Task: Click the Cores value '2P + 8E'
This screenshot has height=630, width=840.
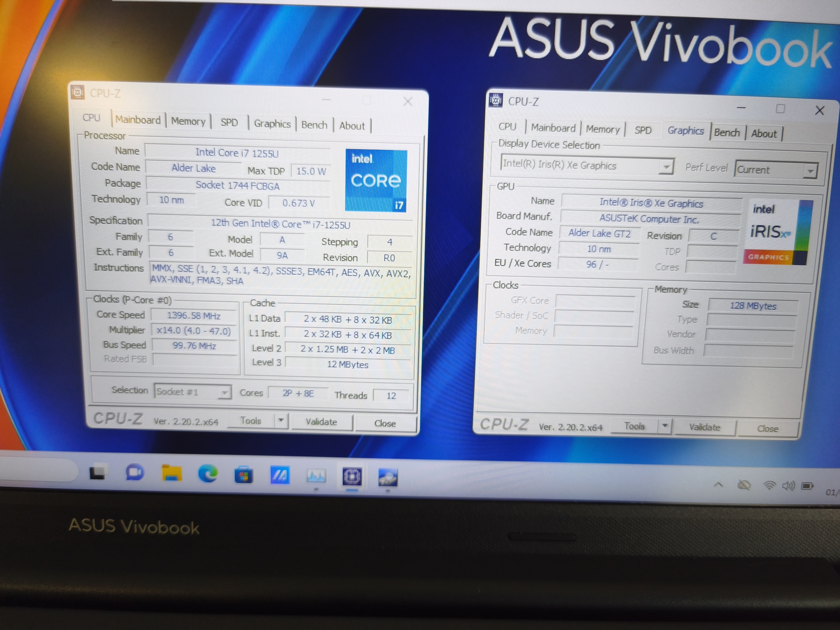Action: point(298,393)
